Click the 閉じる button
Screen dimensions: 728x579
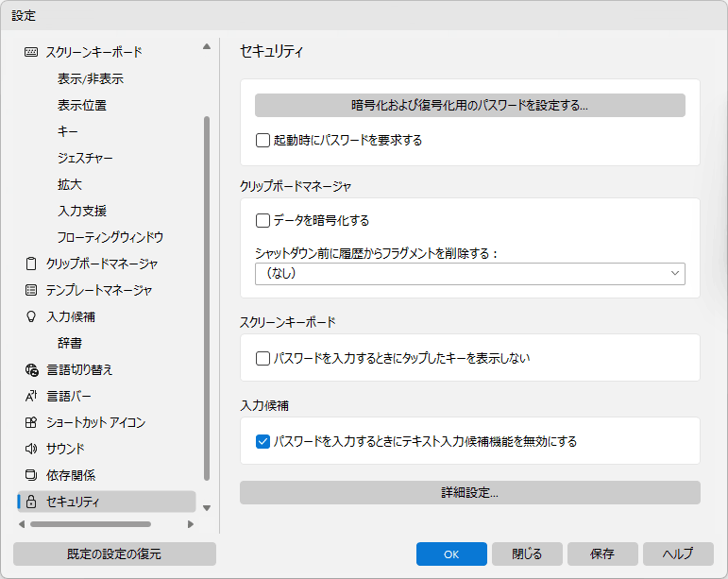click(527, 553)
